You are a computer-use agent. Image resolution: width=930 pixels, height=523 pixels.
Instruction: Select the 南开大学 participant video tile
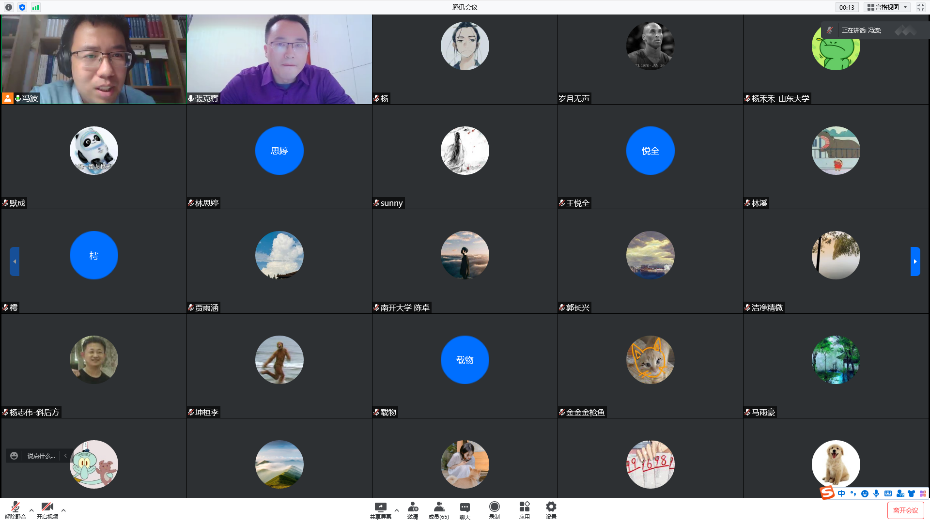point(464,261)
